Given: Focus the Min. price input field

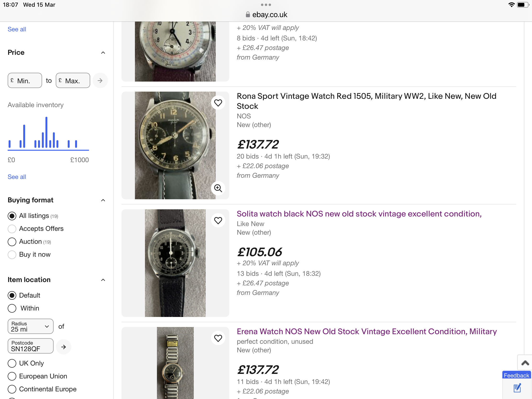Looking at the screenshot, I should [25, 81].
